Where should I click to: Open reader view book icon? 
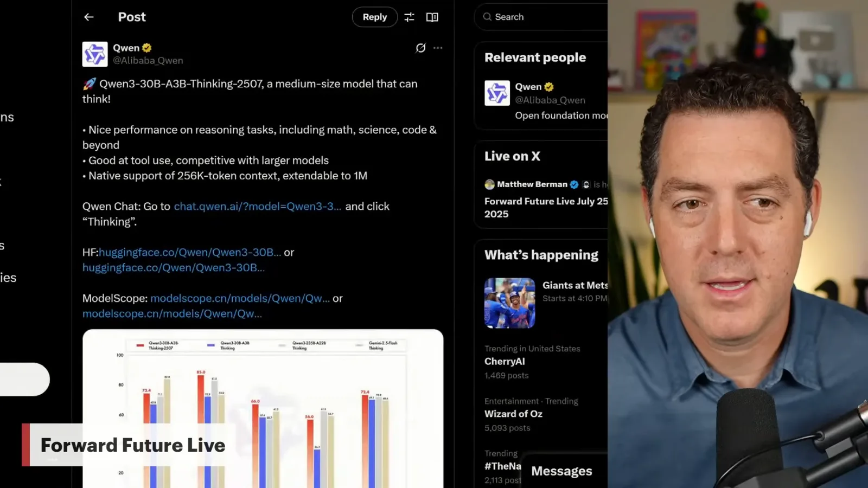click(x=432, y=17)
